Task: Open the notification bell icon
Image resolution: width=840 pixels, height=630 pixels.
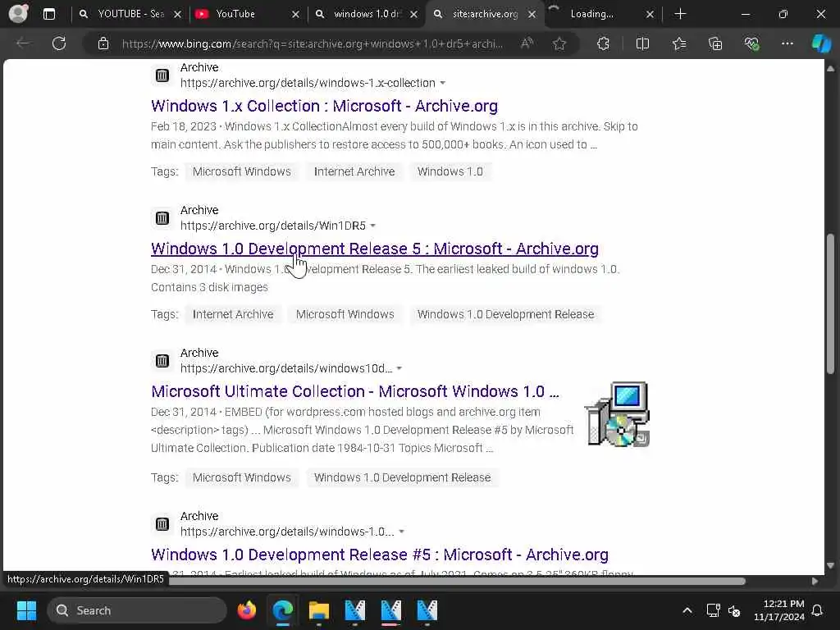Action: tap(818, 610)
